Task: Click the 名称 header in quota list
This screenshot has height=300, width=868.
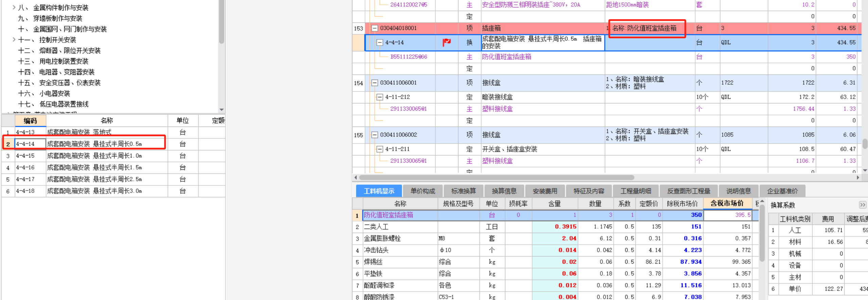Action: click(x=107, y=120)
